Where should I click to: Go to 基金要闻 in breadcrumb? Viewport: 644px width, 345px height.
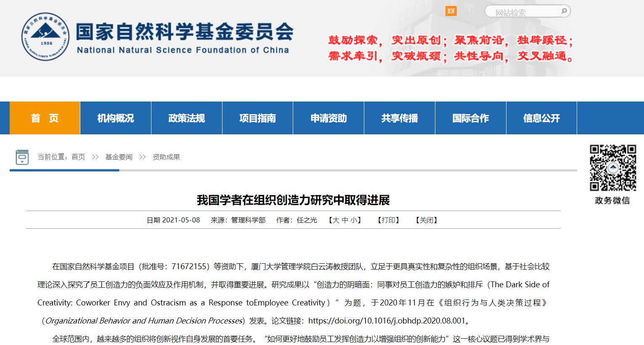(119, 157)
